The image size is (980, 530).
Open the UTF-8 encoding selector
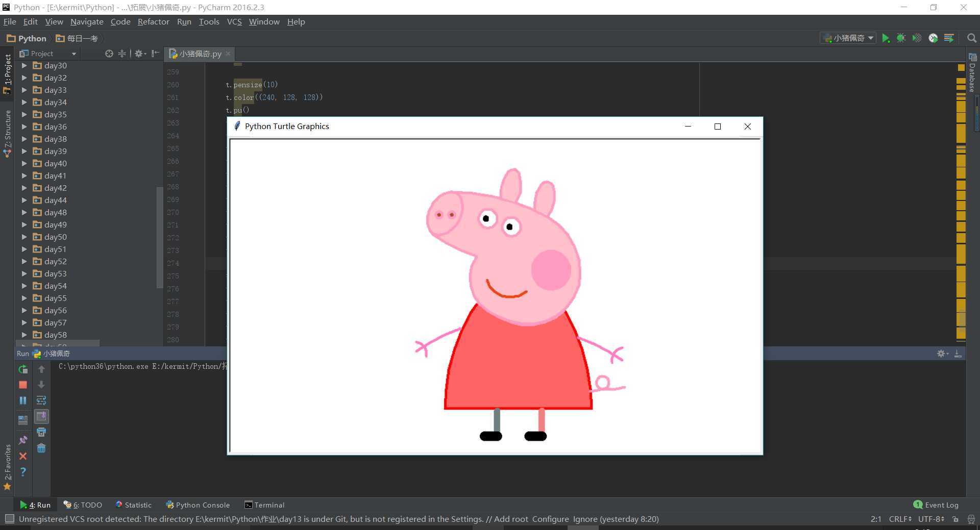pyautogui.click(x=931, y=519)
